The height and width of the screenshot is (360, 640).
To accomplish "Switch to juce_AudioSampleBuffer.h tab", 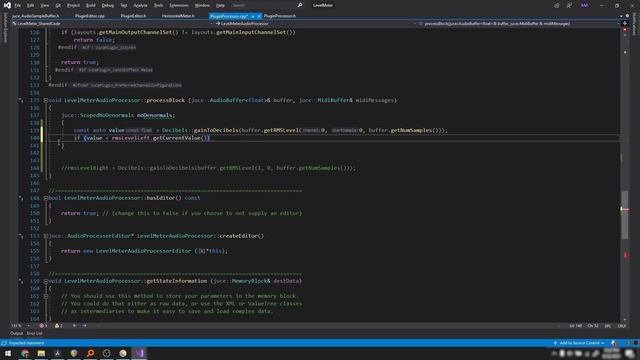I will 36,16.
